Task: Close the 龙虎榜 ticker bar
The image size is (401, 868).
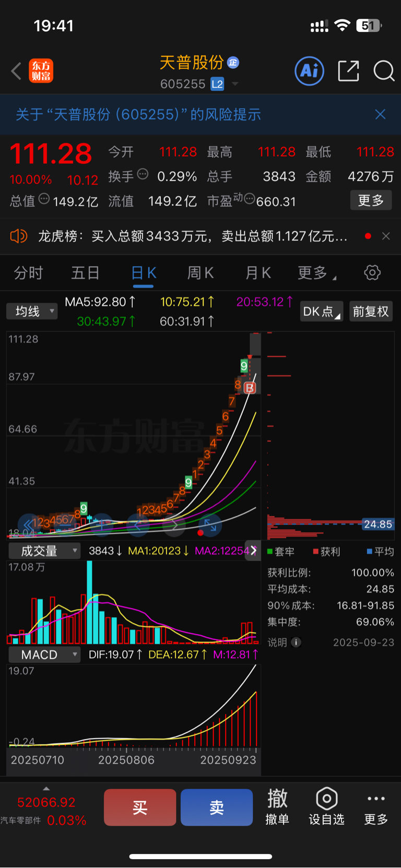Action: pyautogui.click(x=386, y=236)
